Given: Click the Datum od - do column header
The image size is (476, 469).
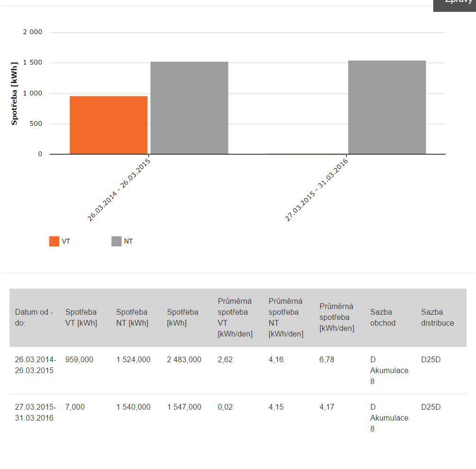Looking at the screenshot, I should tap(34, 317).
